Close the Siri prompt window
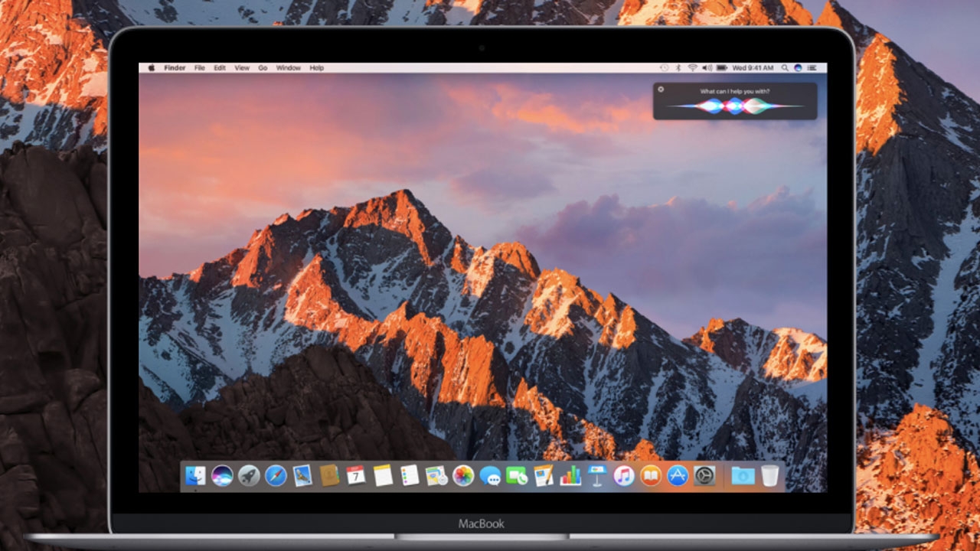 661,90
